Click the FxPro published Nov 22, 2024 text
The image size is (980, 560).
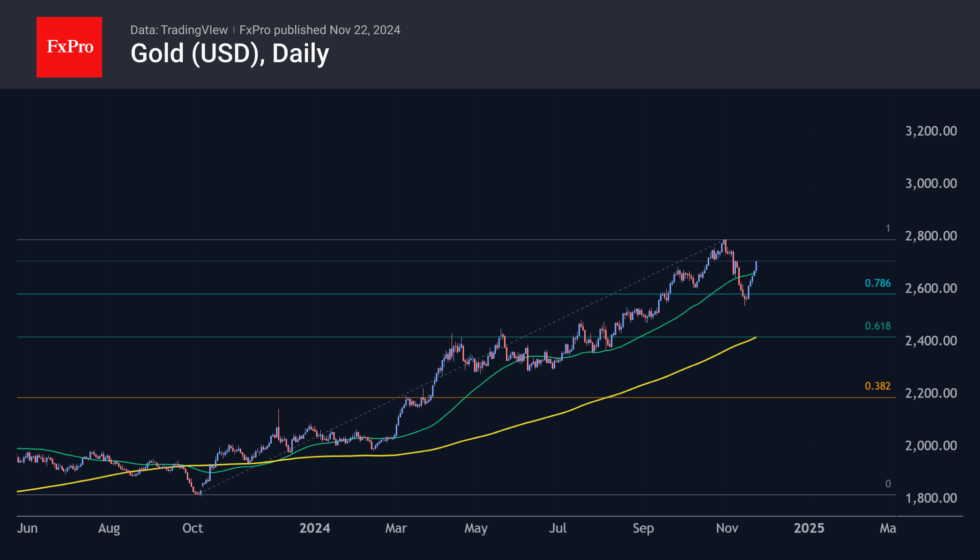pos(319,30)
